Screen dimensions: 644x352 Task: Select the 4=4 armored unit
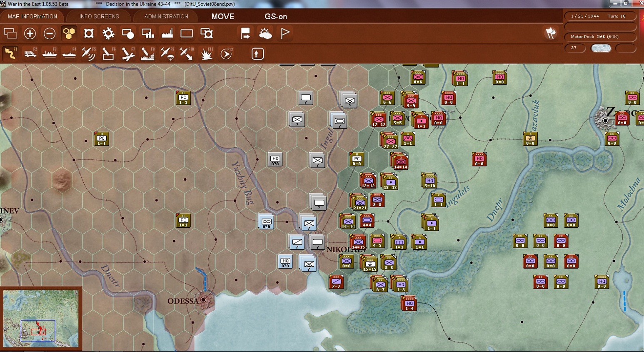coord(367,221)
